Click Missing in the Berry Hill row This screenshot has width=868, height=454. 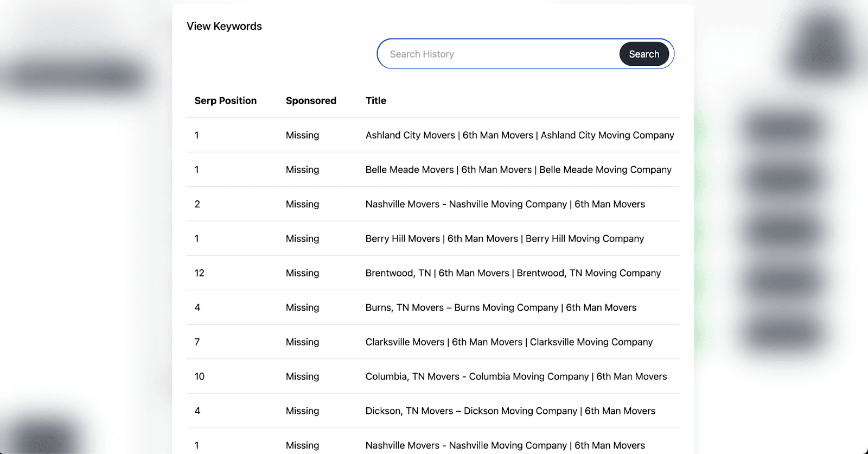(x=302, y=238)
